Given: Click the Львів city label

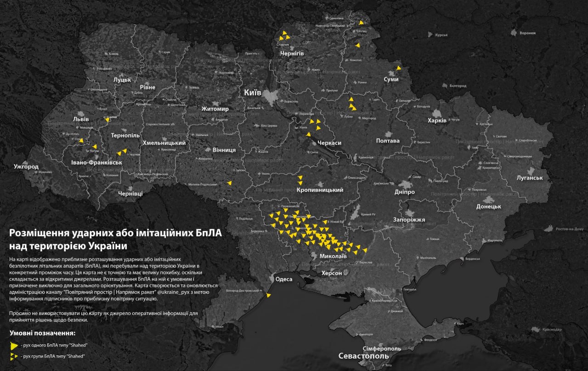Looking at the screenshot, I should 81,119.
